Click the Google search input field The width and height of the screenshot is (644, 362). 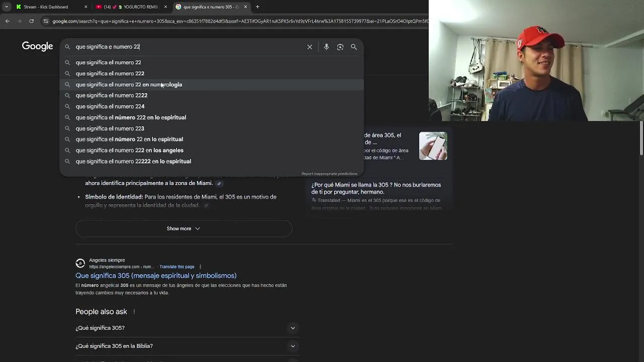[189, 47]
